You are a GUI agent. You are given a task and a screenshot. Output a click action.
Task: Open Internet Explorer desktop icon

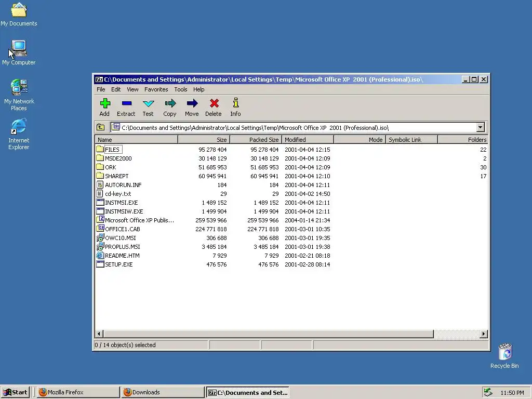click(x=19, y=126)
